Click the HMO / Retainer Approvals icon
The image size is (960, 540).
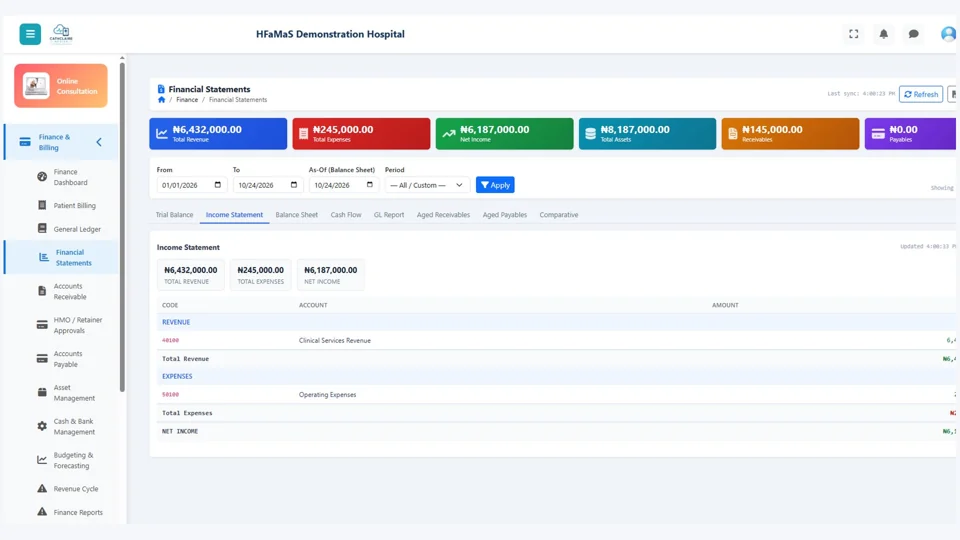pyautogui.click(x=42, y=325)
